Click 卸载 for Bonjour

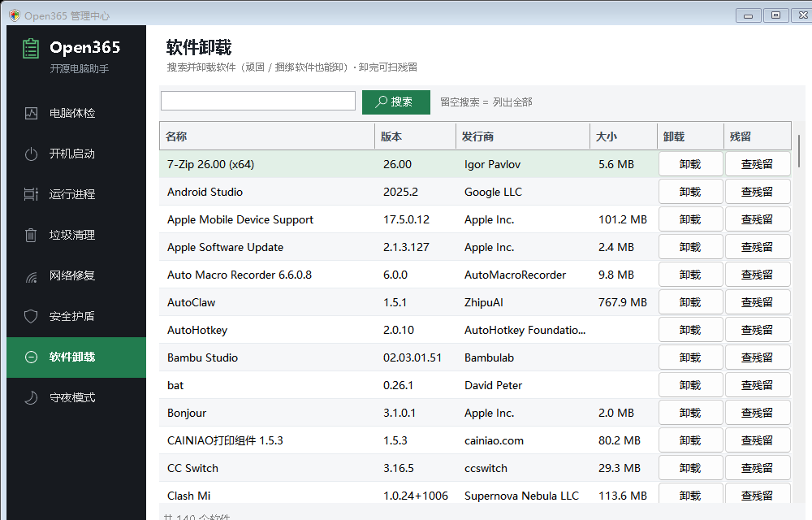(690, 413)
